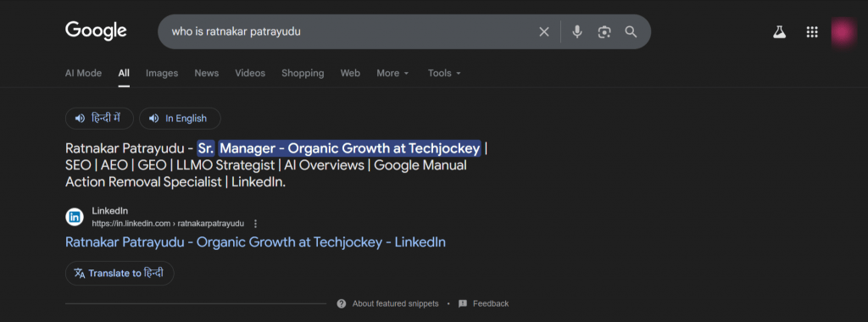
Task: Click the highlighted 'Sr.' text
Action: coord(206,148)
